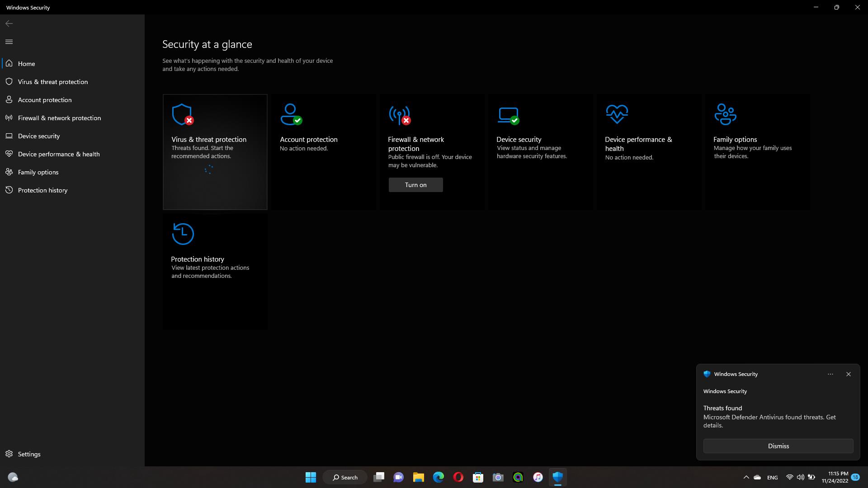
Task: Collapse the hamburger navigation menu
Action: tap(9, 42)
